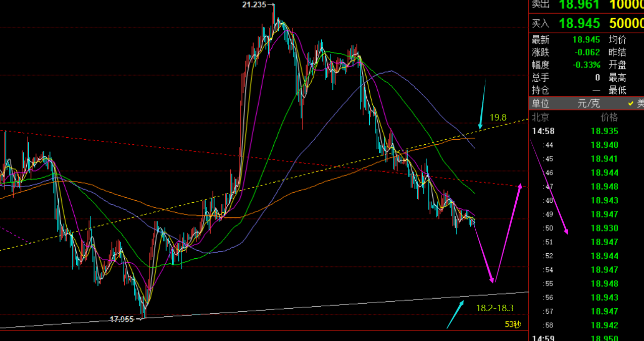Screen dimensions: 644x341
Task: Select the :47 tick row
Action: click(586, 187)
